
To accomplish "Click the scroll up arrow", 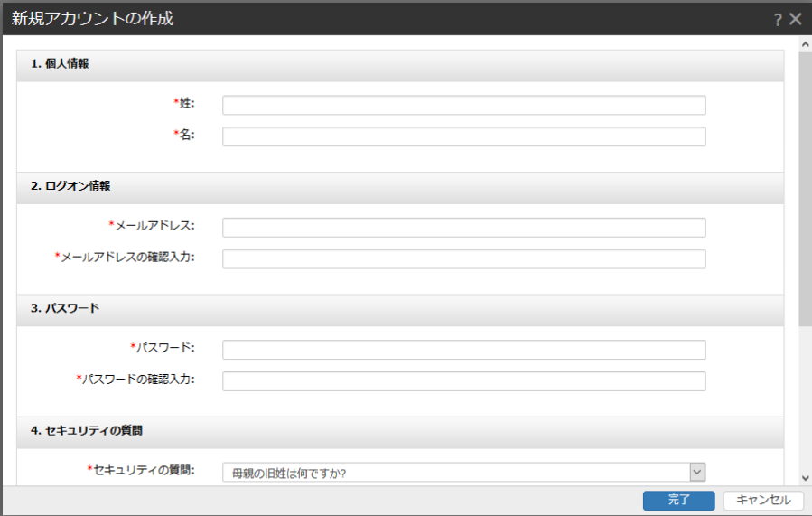I will coord(805,43).
